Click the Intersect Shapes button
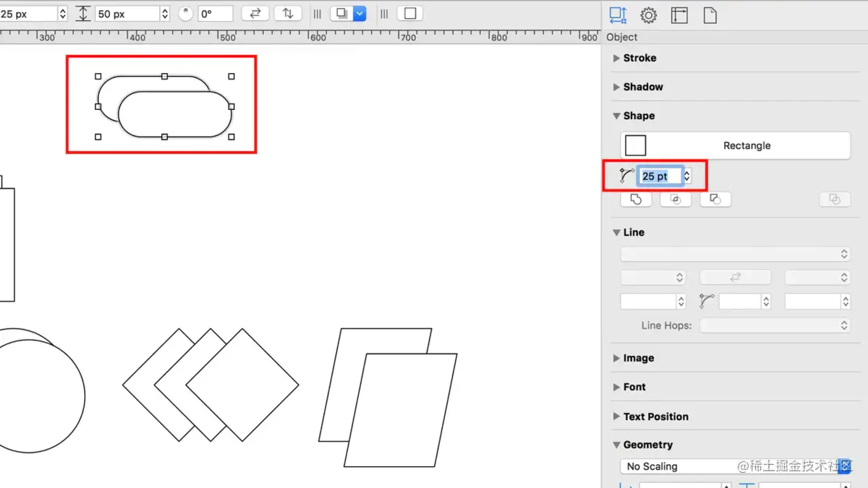868x488 pixels. tap(676, 200)
